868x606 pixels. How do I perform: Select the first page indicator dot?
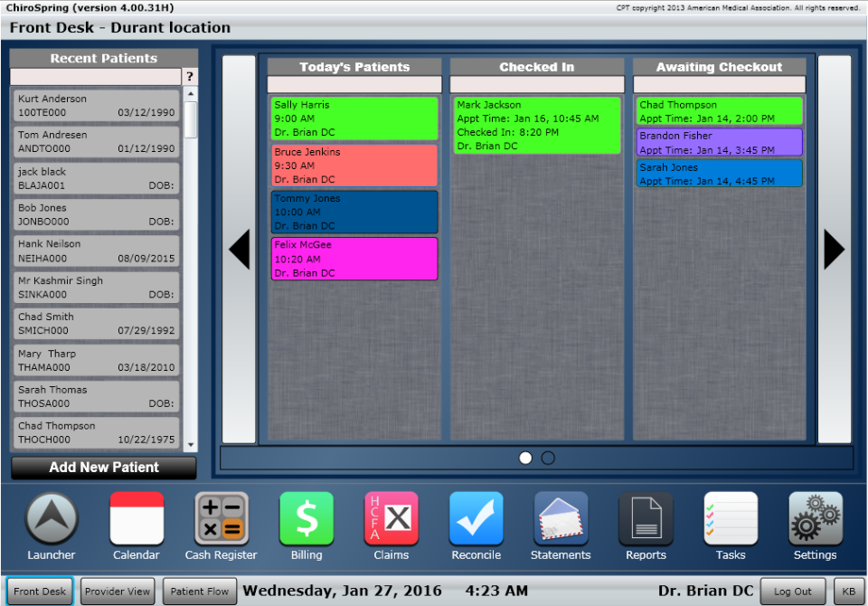point(525,458)
